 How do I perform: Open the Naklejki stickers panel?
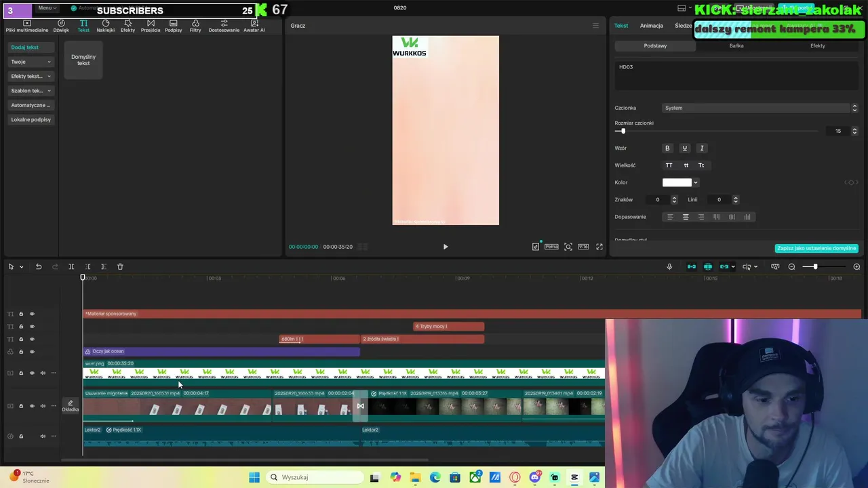(x=105, y=26)
